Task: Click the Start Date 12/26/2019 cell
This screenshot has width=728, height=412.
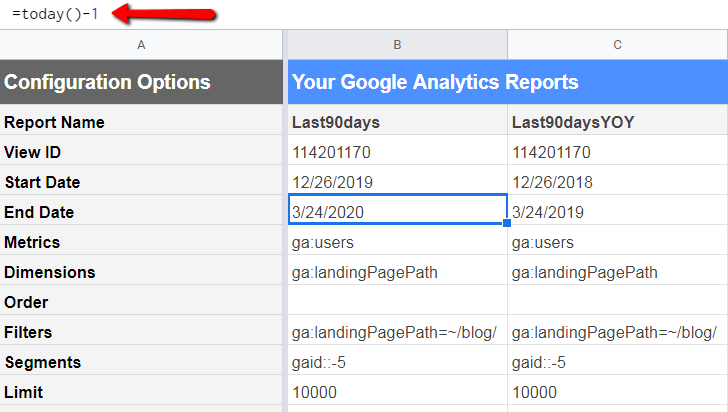Action: point(397,182)
